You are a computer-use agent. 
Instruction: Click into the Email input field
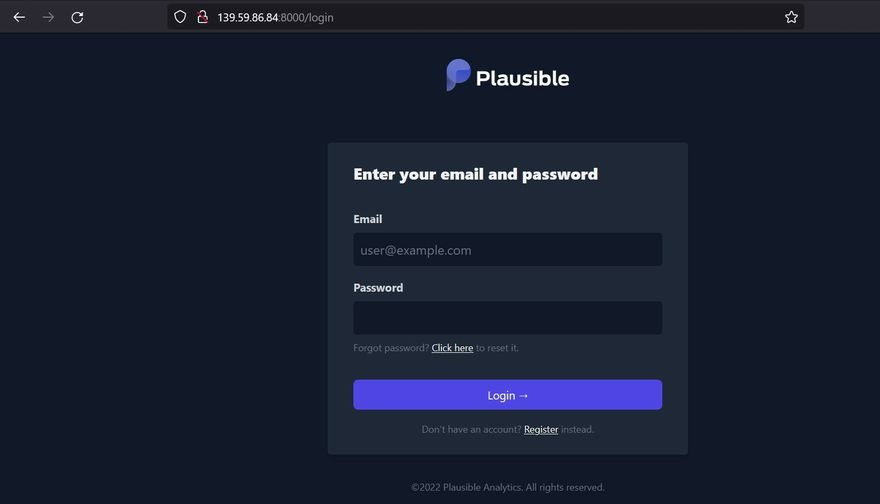507,250
